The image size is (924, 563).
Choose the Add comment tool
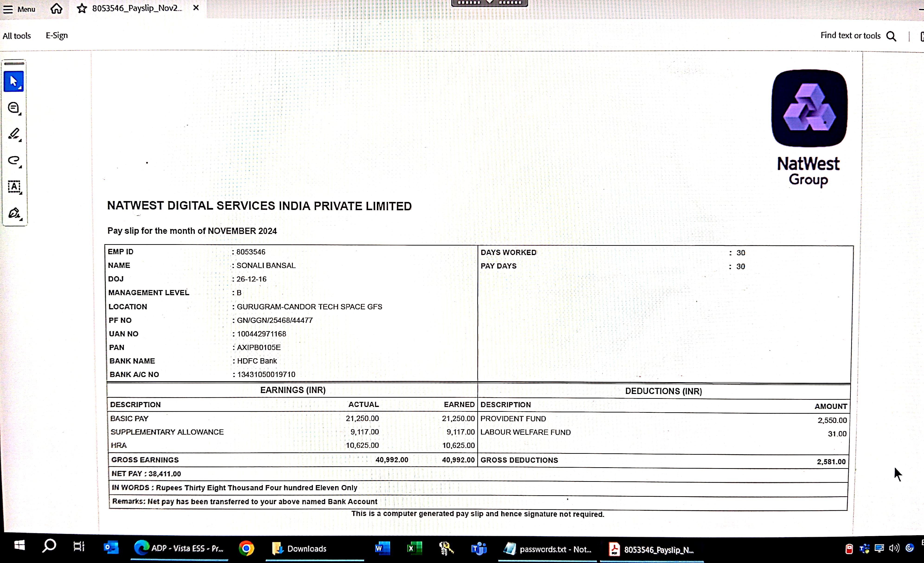[13, 108]
